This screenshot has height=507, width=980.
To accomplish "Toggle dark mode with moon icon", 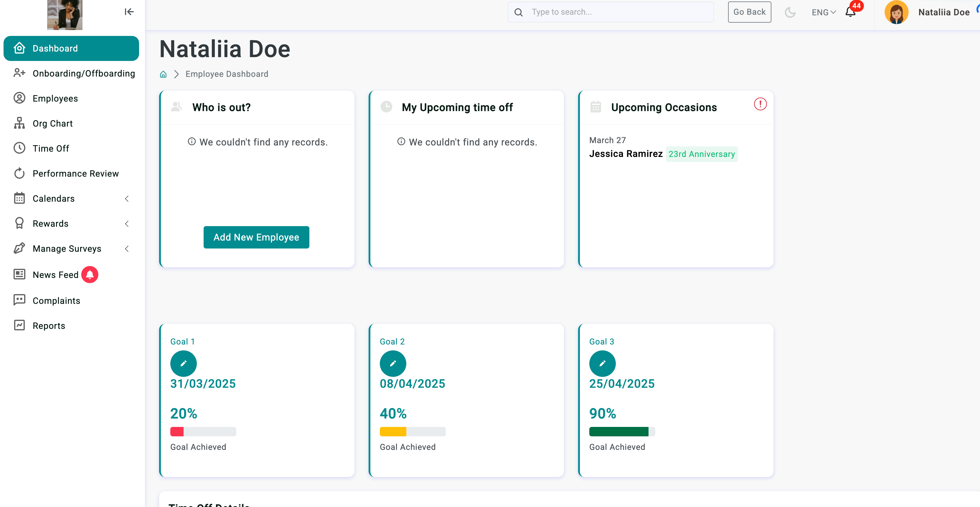I will click(790, 12).
